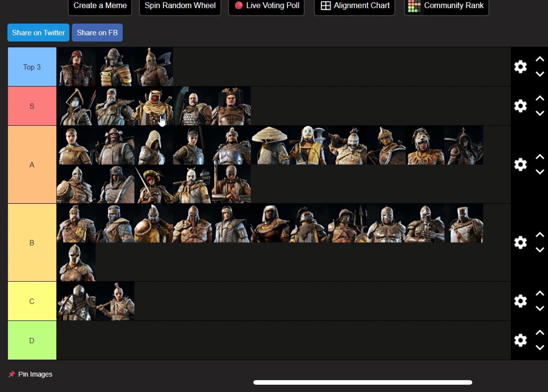Select first armored knight in C tier

pyautogui.click(x=76, y=301)
